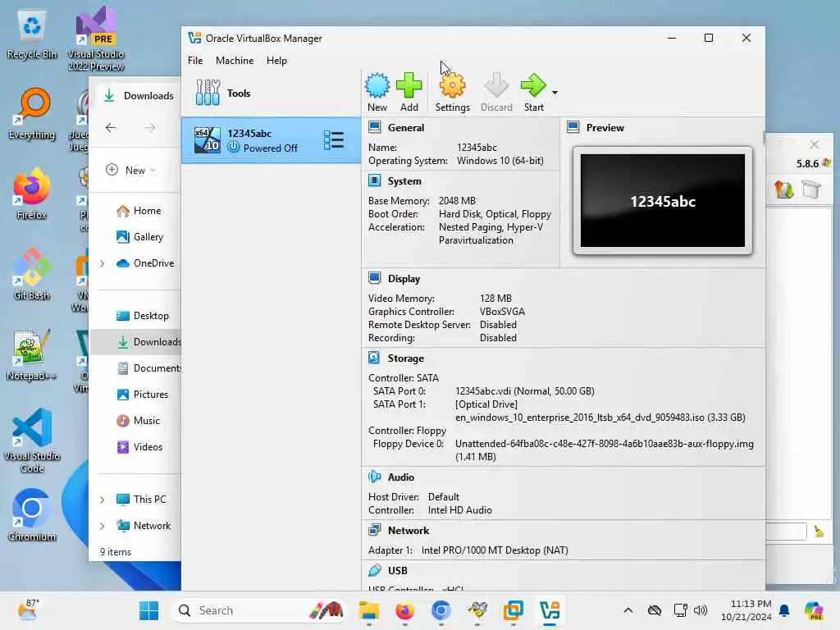Viewport: 840px width, 630px height.
Task: Expand OneDrive in File Explorer tree
Action: [x=102, y=263]
